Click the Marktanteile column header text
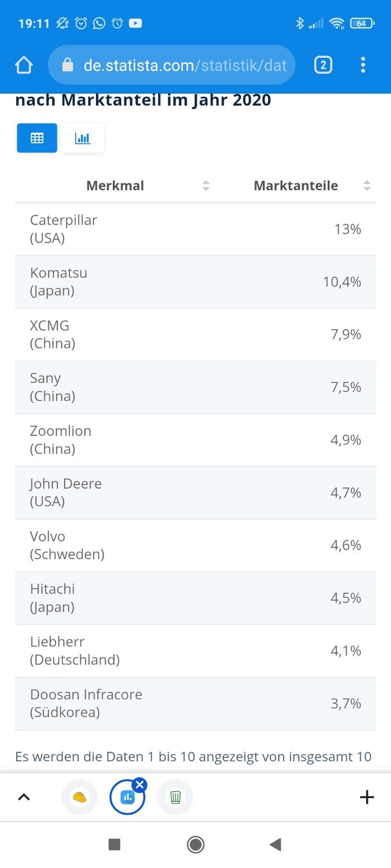 tap(296, 185)
